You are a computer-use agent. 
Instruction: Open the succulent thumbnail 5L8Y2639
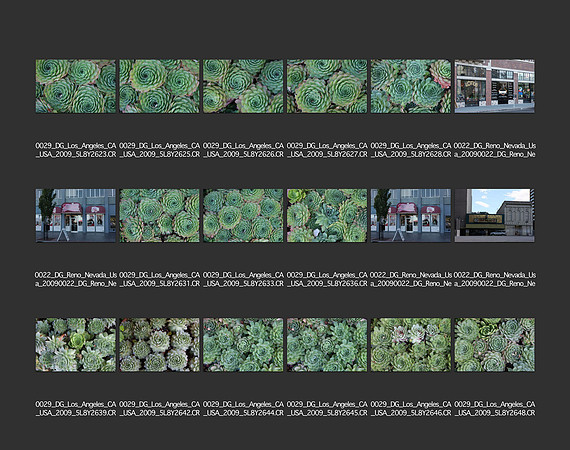click(x=76, y=345)
